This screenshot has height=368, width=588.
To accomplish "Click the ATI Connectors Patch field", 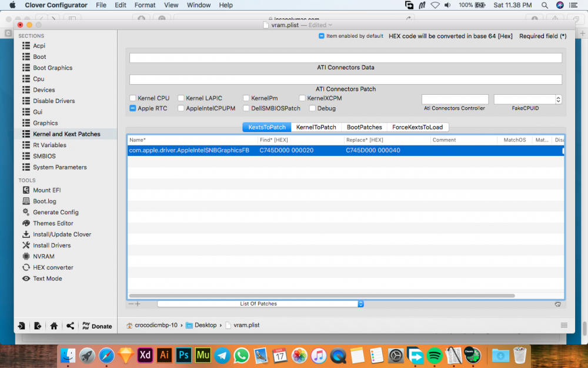I will [x=345, y=79].
